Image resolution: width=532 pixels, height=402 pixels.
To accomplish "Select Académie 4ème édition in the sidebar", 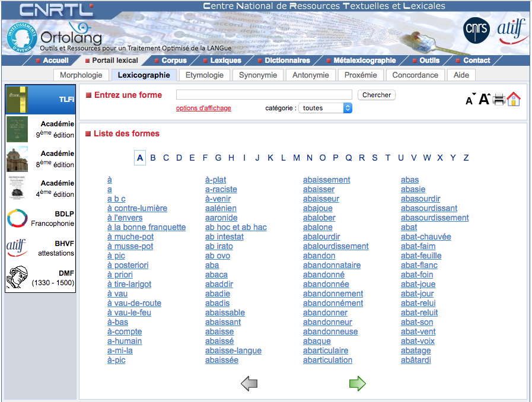I will coord(41,189).
